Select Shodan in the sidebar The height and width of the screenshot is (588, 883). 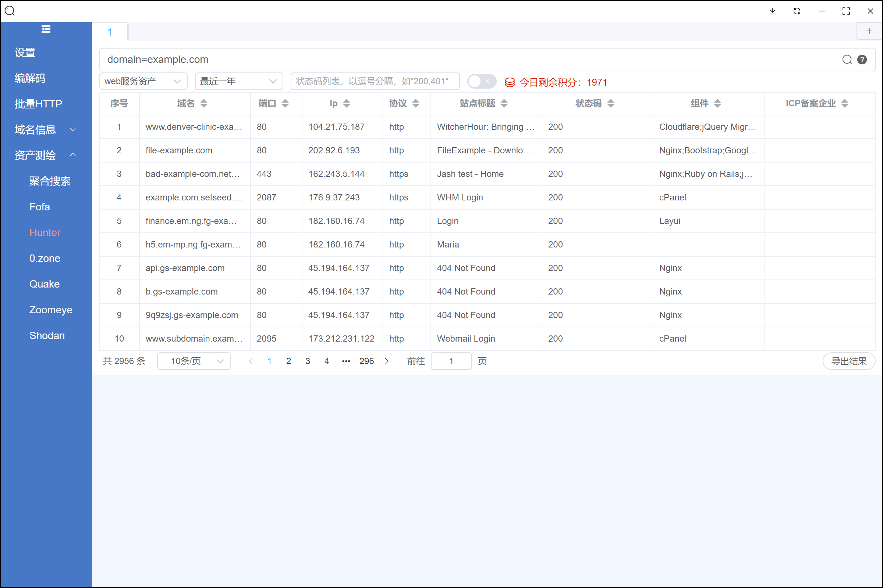coord(47,336)
